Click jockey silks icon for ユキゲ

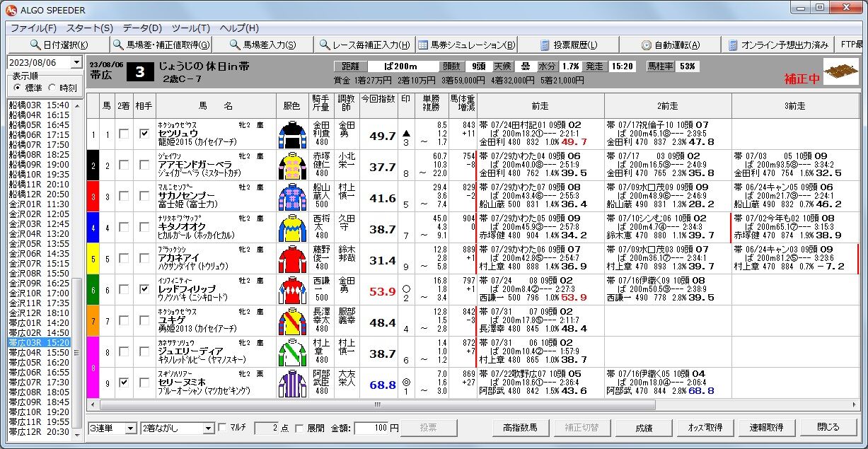point(292,321)
